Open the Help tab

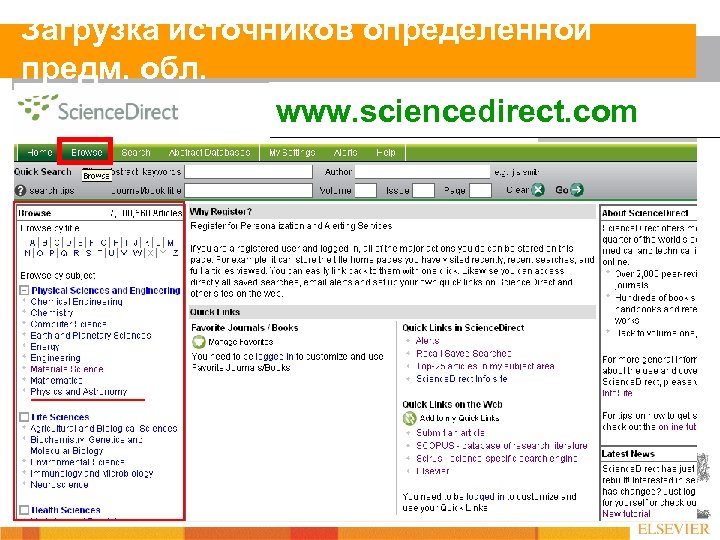tap(386, 152)
